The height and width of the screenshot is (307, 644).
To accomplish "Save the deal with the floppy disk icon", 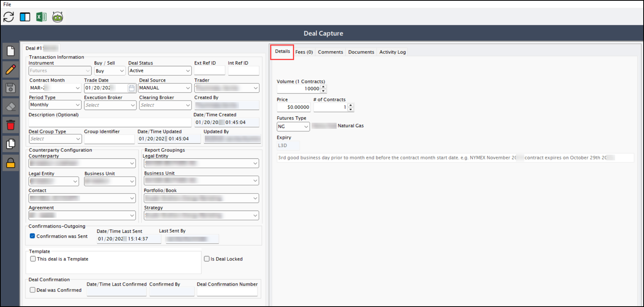I will 11,88.
